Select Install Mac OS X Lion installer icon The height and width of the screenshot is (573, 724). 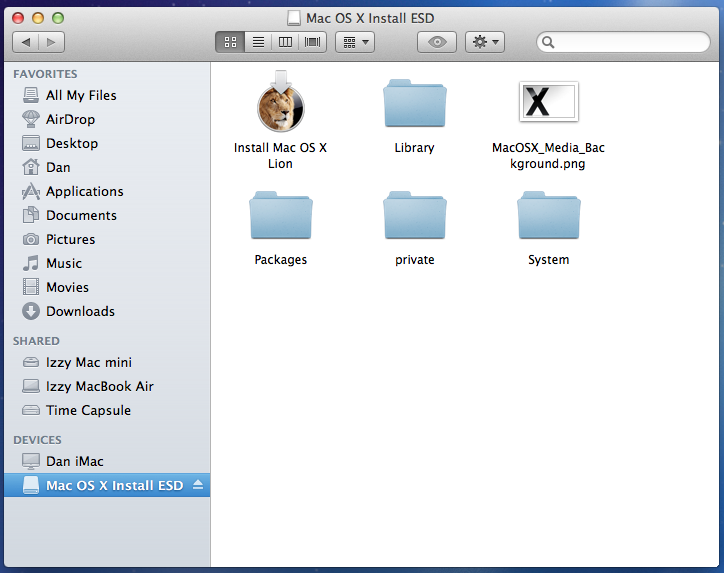click(x=280, y=102)
